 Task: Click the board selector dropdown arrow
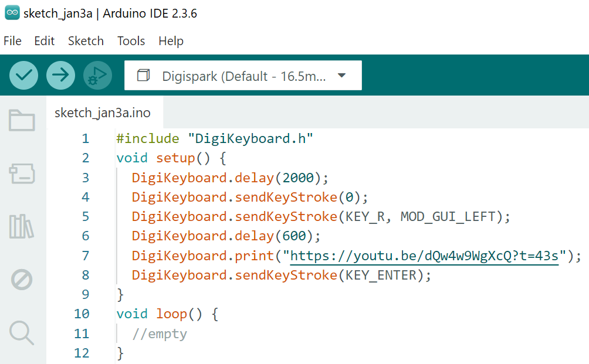point(342,76)
